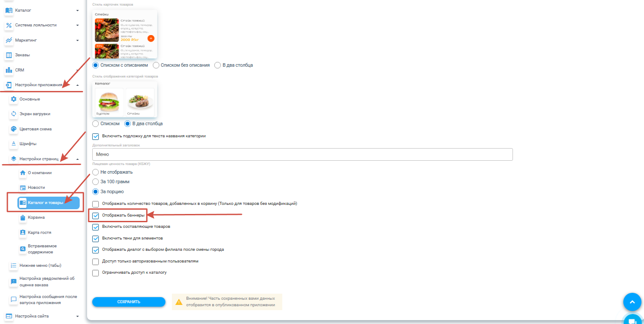
Task: Expand the Каталог sidebar menu
Action: point(41,10)
